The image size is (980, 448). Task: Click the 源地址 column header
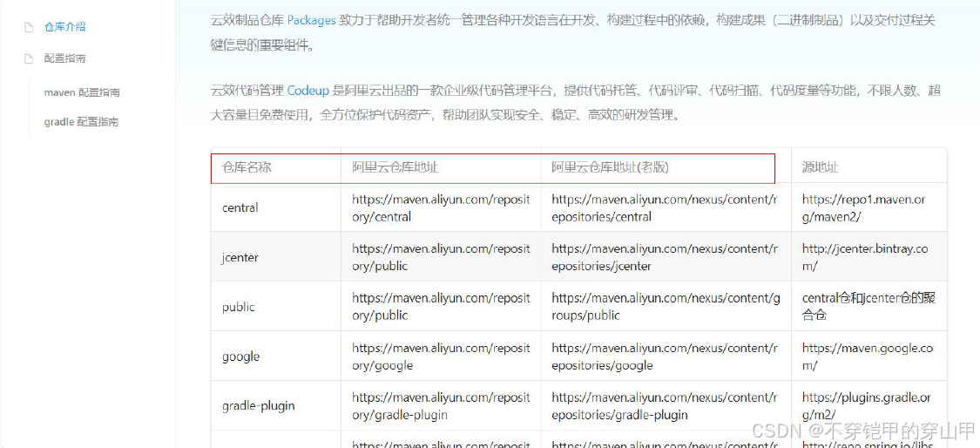(820, 167)
